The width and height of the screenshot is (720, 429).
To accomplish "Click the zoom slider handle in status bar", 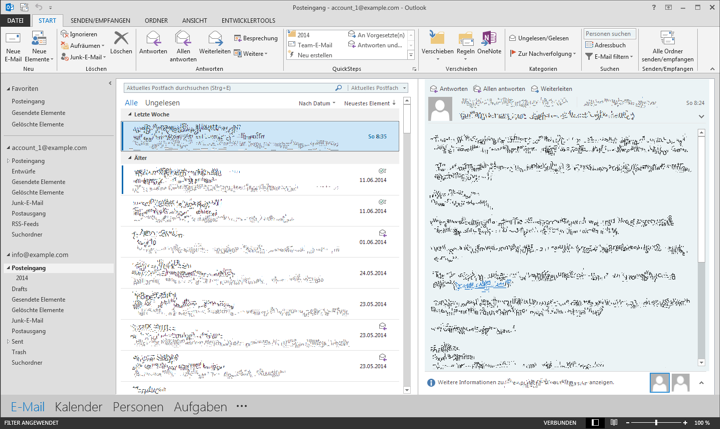I will coord(656,423).
